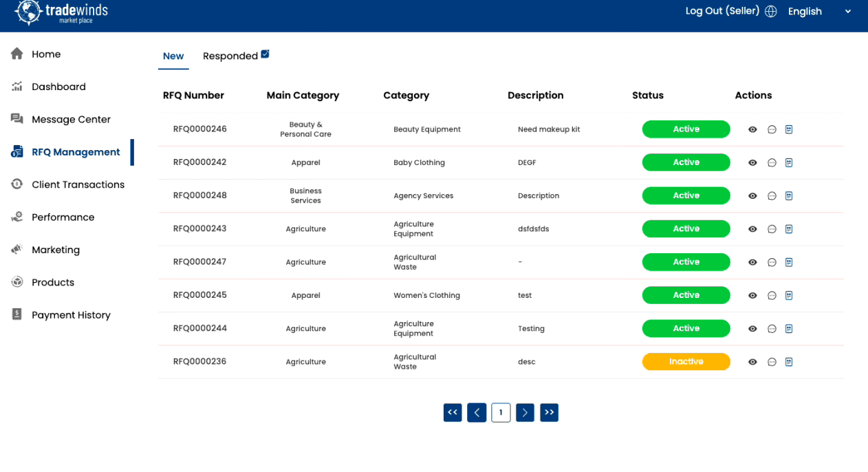Switch to the New tab
Image resolution: width=868 pixels, height=472 pixels.
pos(173,56)
